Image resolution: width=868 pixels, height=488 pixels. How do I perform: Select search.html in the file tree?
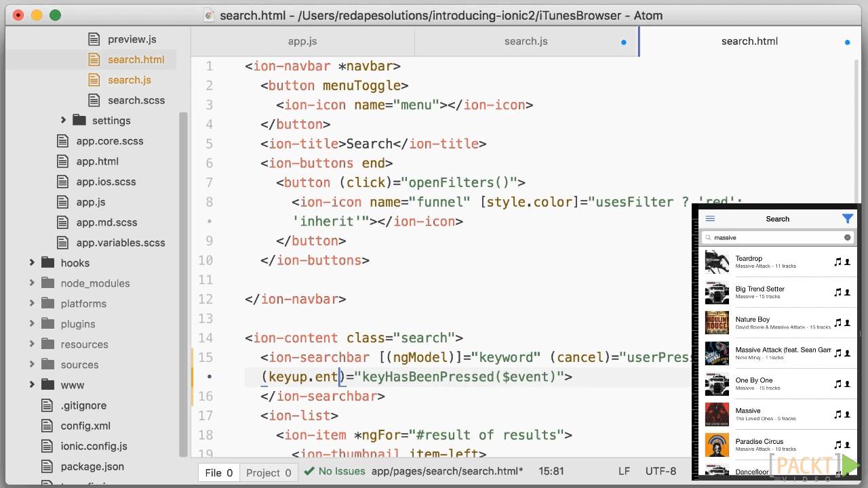click(x=136, y=60)
